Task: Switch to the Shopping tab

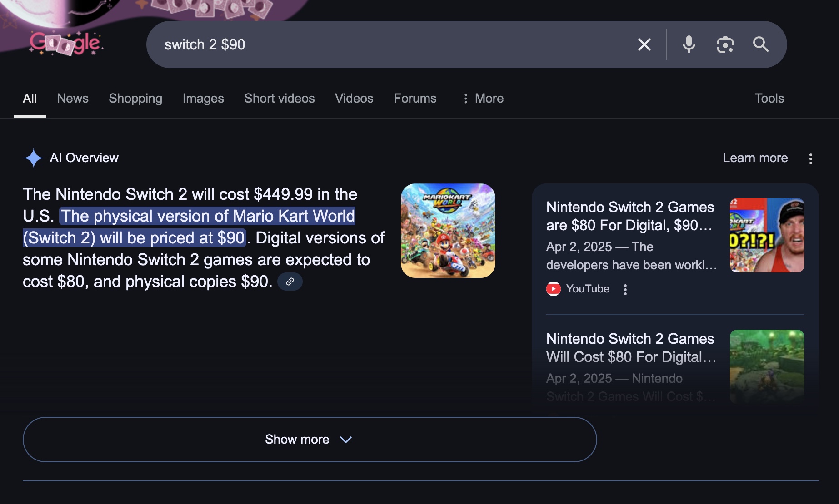Action: 135,99
